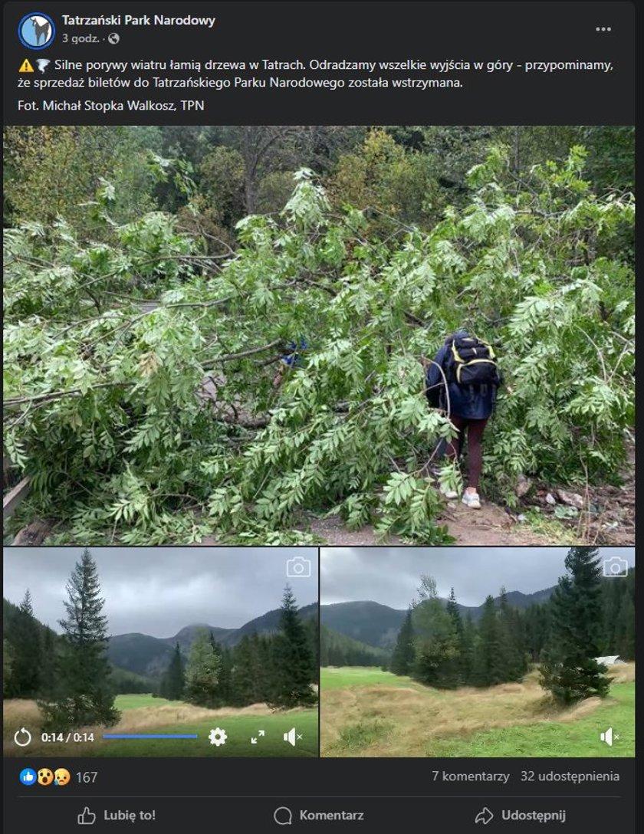
Task: Click the public globe privacy icon
Action: [113, 38]
